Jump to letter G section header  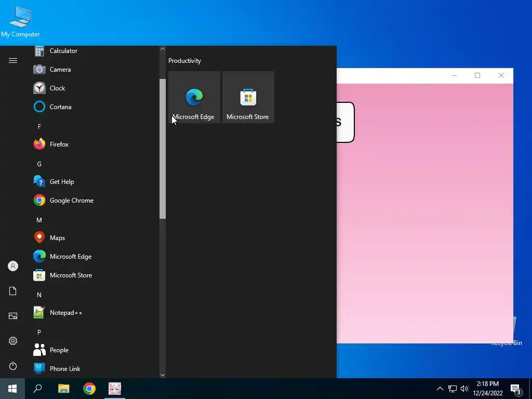[x=39, y=164]
